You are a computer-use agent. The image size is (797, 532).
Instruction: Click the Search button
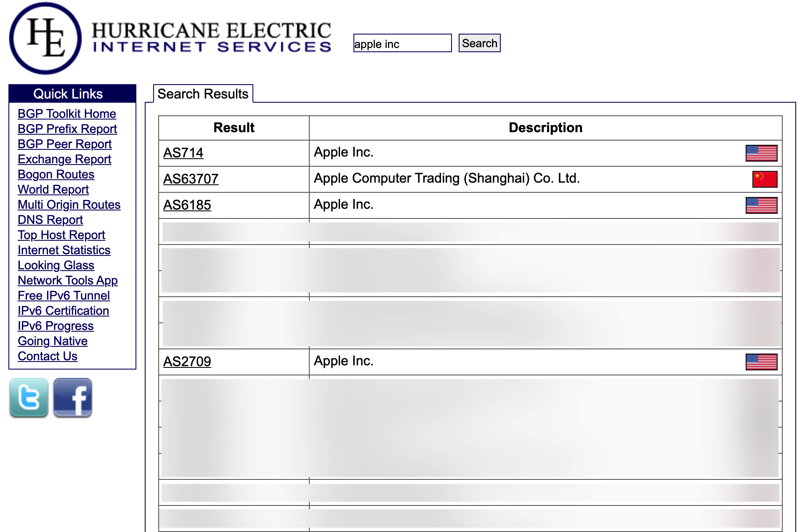point(479,43)
